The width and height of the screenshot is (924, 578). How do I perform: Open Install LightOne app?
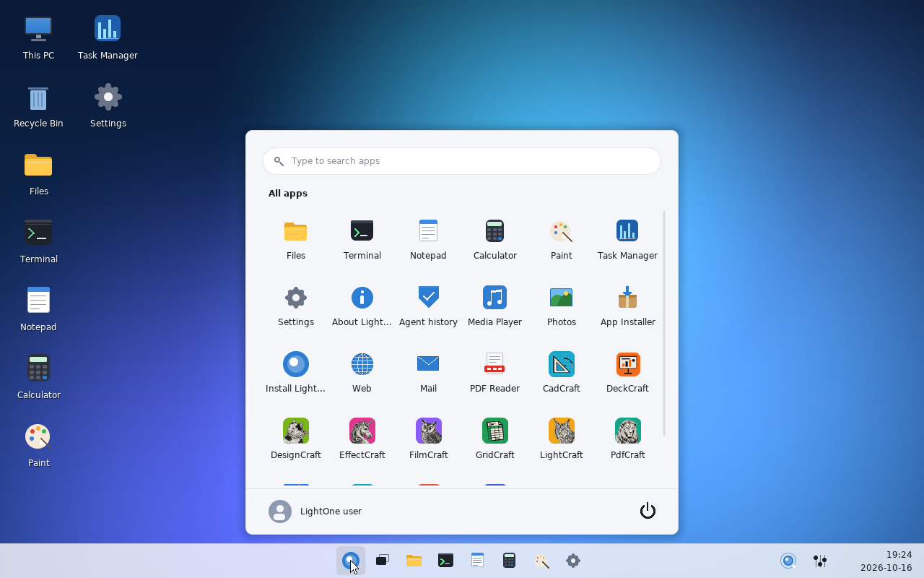pyautogui.click(x=295, y=372)
